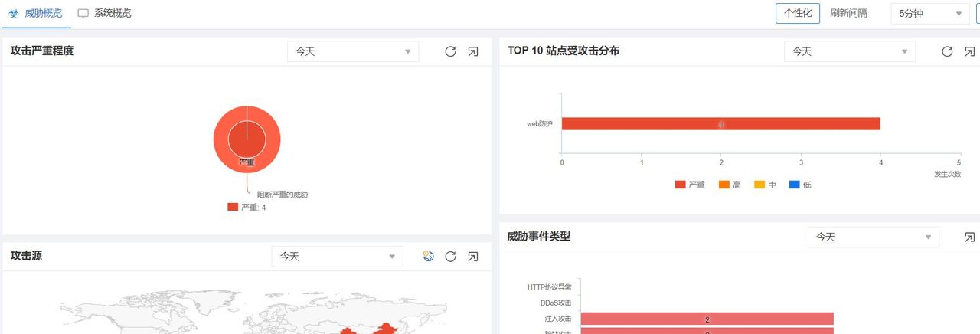The width and height of the screenshot is (980, 334).
Task: Open the 系统概览 tab
Action: (x=104, y=13)
